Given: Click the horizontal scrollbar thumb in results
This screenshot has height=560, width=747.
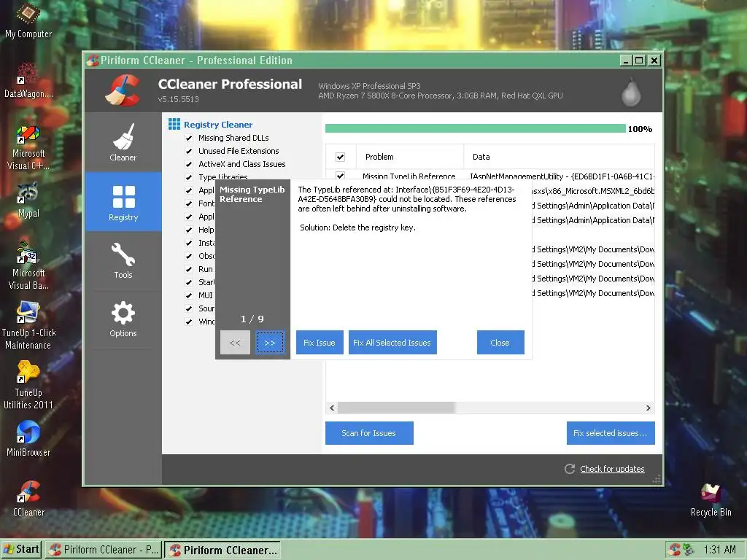Looking at the screenshot, I should [396, 408].
